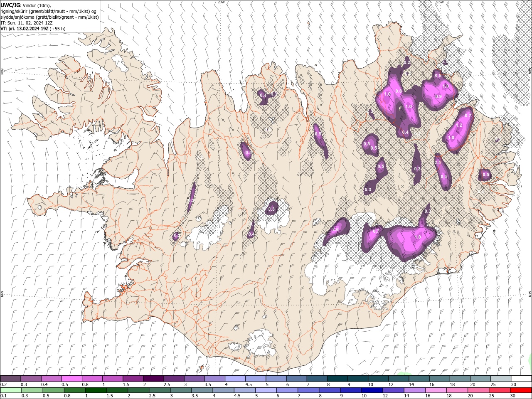Viewport: 532px width, 399px height.
Task: Select the bright red 30 swatch in lower legend
Action: click(x=521, y=390)
